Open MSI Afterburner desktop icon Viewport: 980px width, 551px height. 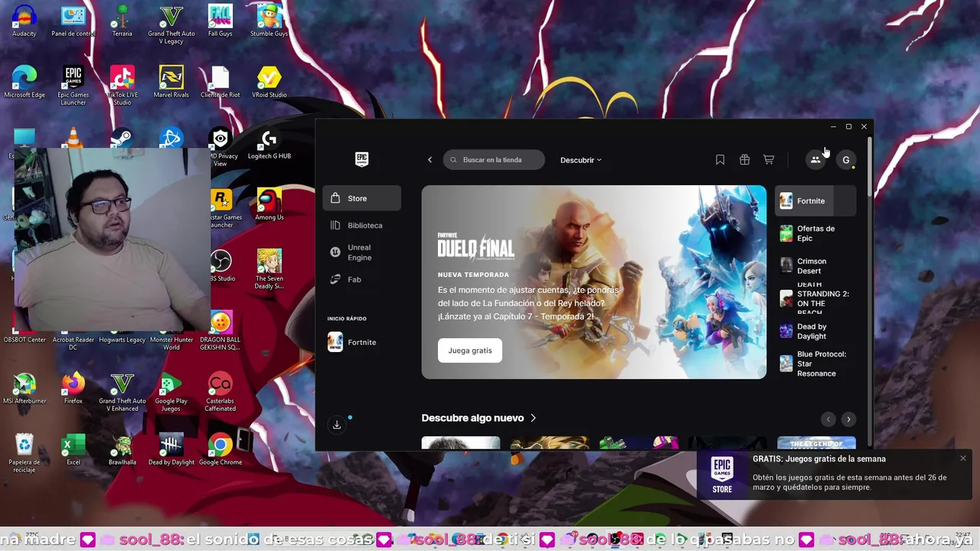24,389
